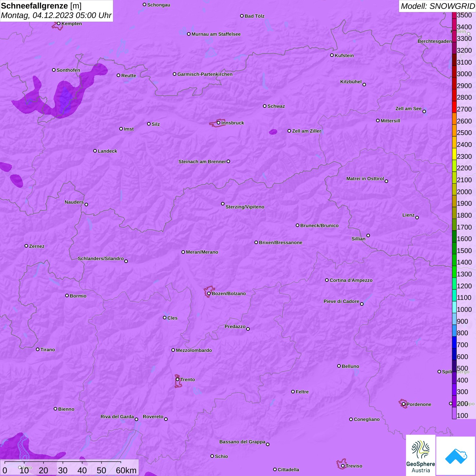476x476 pixels.
Task: Click the Feltre location dot
Action: tap(293, 392)
